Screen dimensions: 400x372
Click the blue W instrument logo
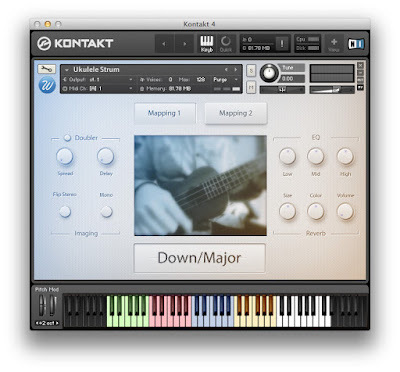tap(47, 85)
